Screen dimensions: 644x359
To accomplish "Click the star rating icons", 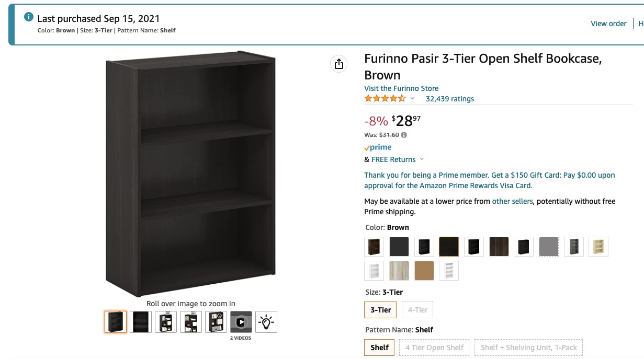I will 385,98.
